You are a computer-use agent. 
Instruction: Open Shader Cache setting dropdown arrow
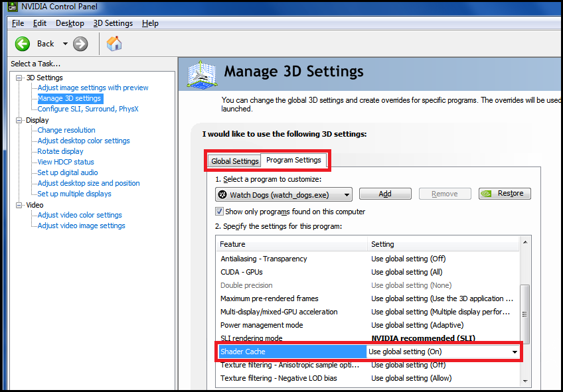click(515, 352)
